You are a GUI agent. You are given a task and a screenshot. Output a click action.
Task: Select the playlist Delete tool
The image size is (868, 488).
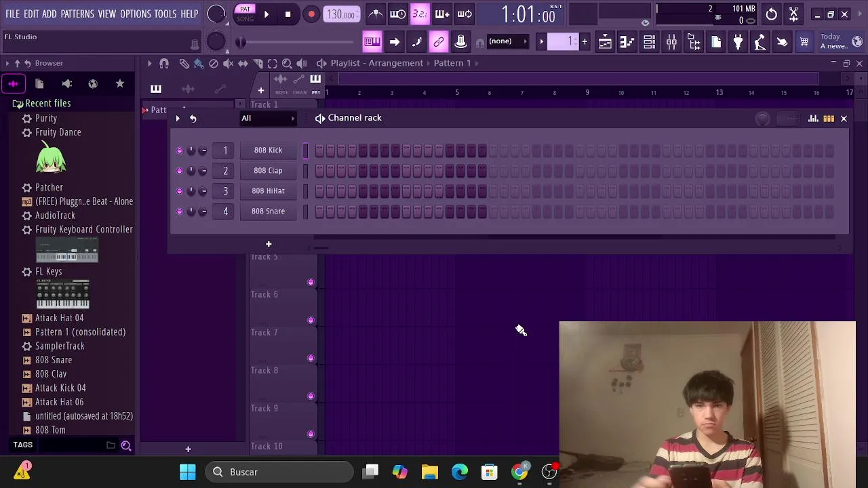coord(214,63)
